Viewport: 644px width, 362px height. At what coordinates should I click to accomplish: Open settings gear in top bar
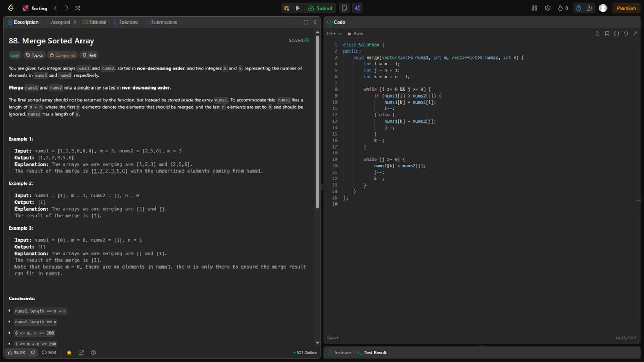click(x=547, y=8)
